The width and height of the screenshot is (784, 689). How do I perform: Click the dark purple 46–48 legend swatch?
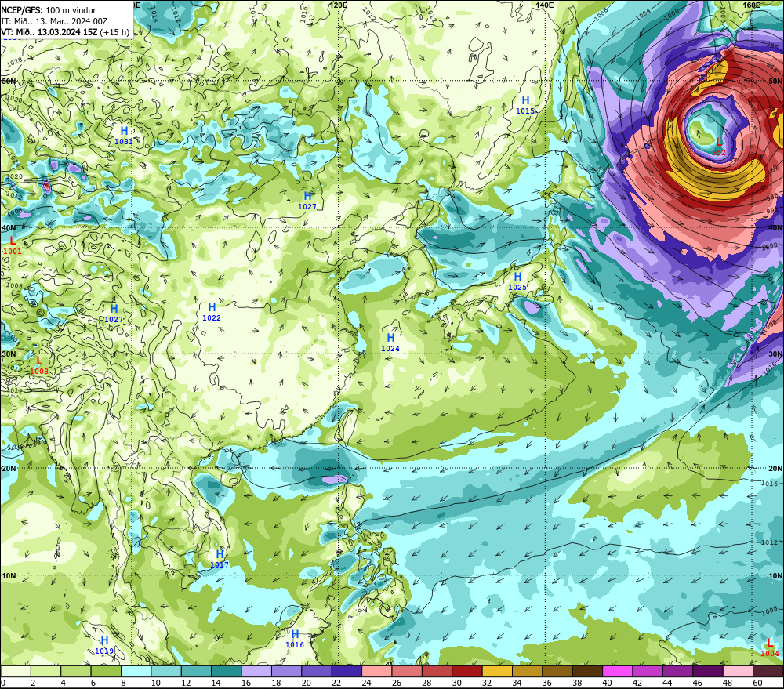click(x=708, y=671)
